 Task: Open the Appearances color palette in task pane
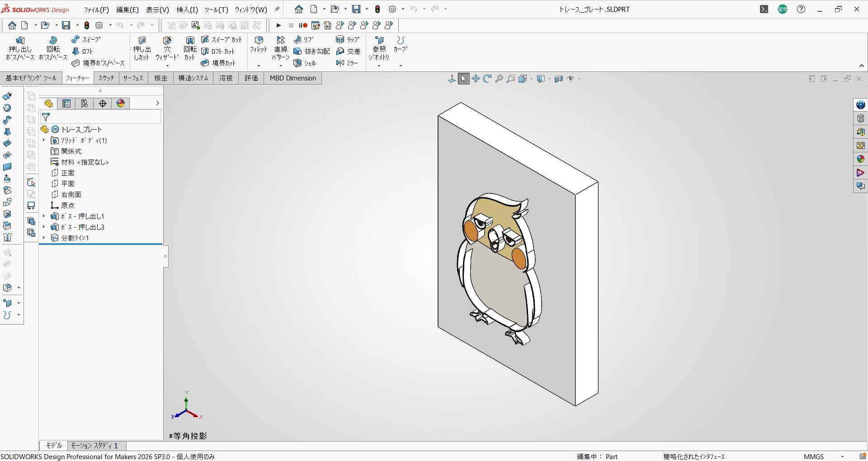coord(861,159)
